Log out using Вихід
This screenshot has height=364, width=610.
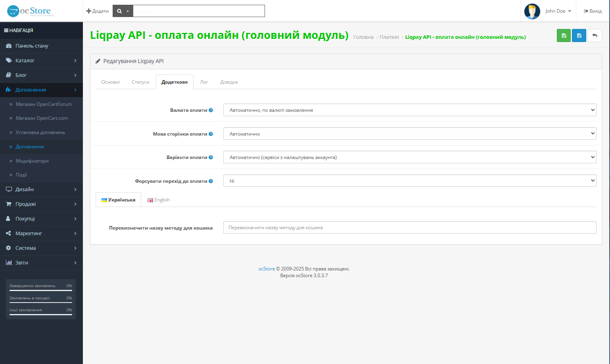click(x=593, y=11)
